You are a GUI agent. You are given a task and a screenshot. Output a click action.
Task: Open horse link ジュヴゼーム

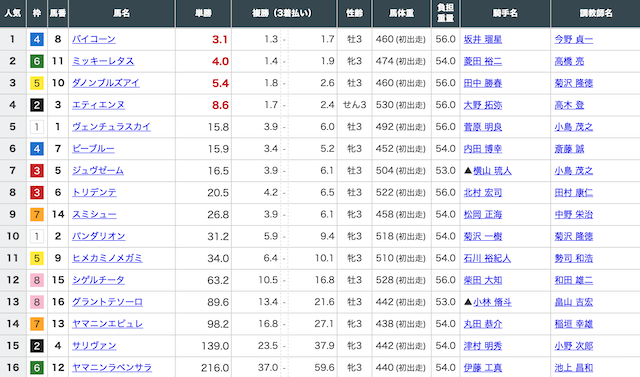click(x=98, y=171)
